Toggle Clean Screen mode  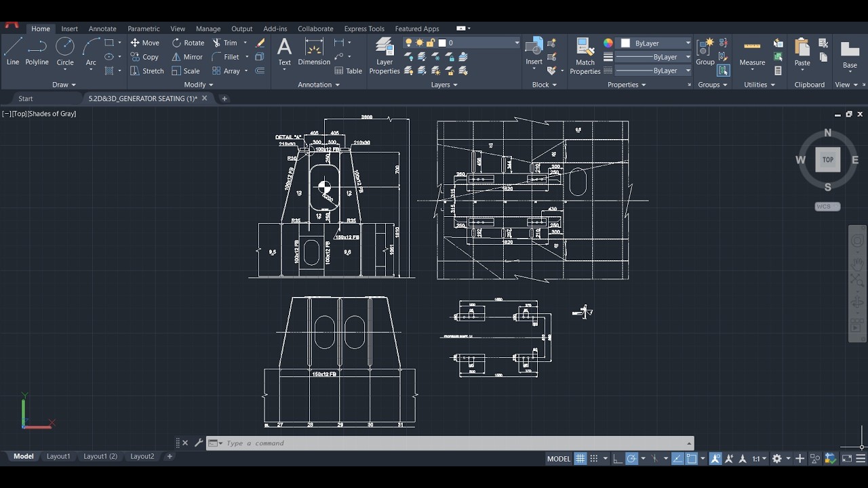(847, 459)
